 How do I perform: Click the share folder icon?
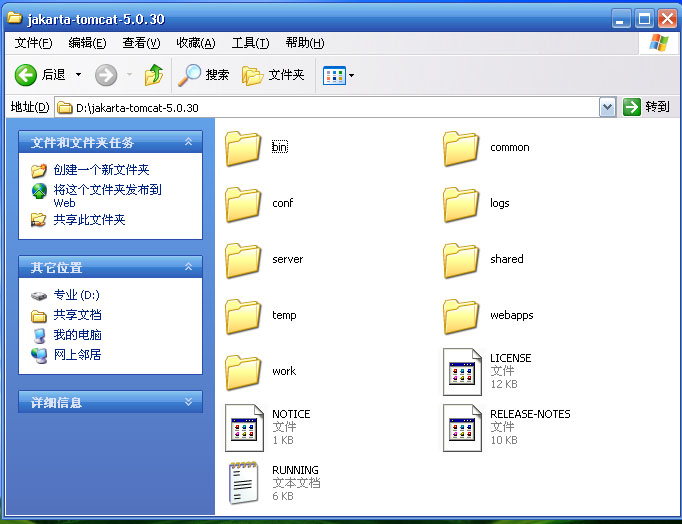click(39, 220)
